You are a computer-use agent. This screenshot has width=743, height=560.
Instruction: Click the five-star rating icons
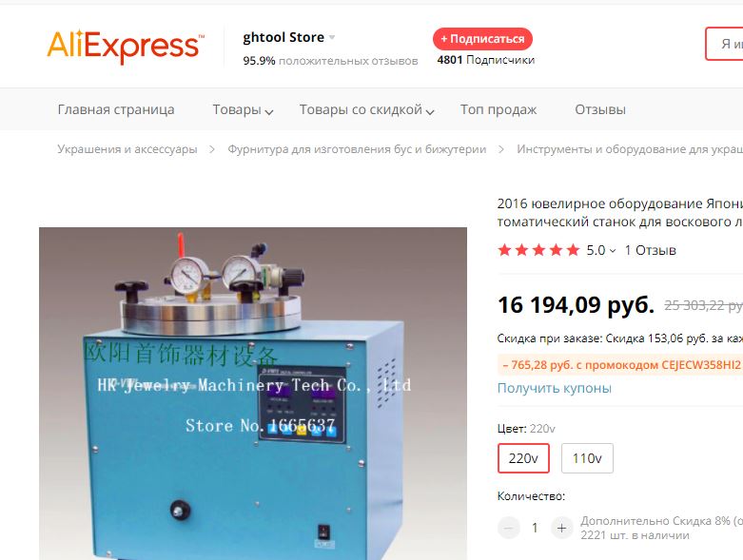538,250
